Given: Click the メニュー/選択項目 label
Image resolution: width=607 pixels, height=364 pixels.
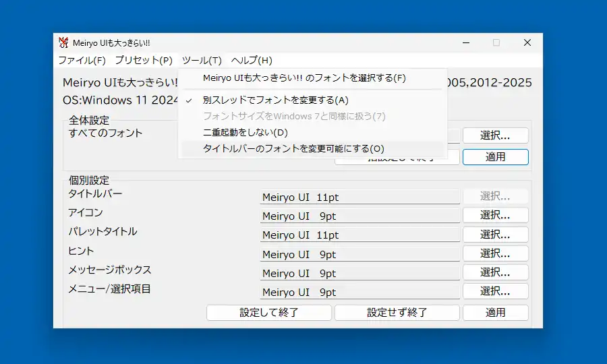Looking at the screenshot, I should (109, 289).
